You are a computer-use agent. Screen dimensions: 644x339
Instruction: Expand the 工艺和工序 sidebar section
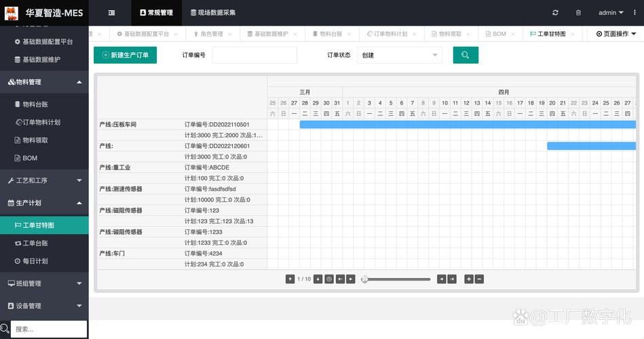[44, 180]
